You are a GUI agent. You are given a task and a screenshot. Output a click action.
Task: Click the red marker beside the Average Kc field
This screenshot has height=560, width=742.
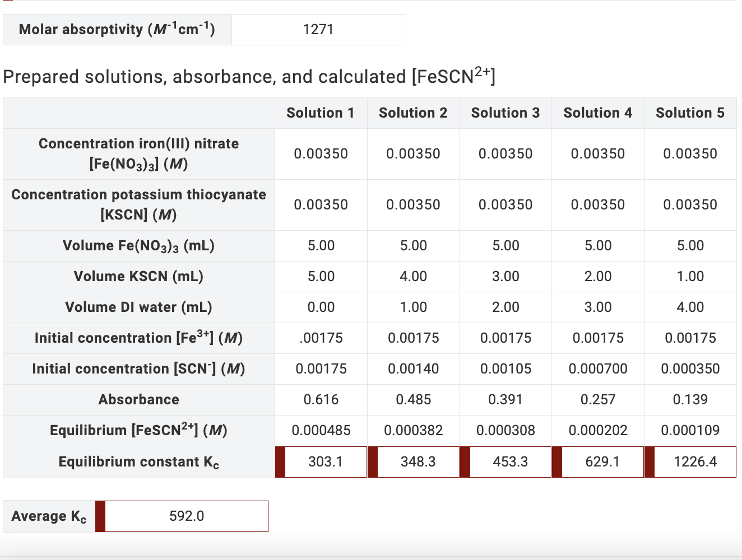point(101,516)
